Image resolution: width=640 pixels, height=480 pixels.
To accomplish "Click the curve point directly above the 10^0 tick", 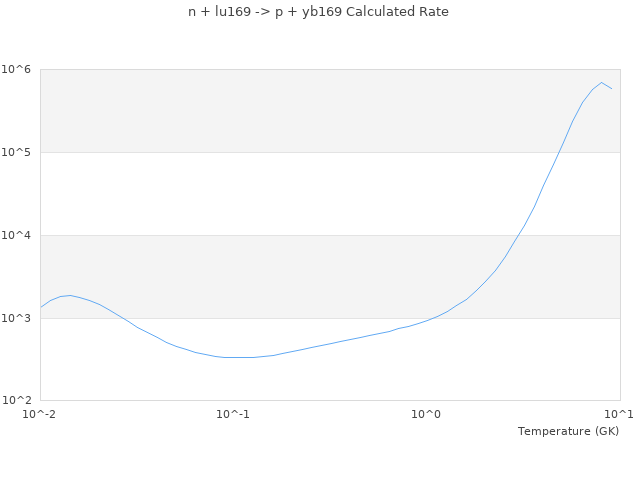I will pos(427,320).
